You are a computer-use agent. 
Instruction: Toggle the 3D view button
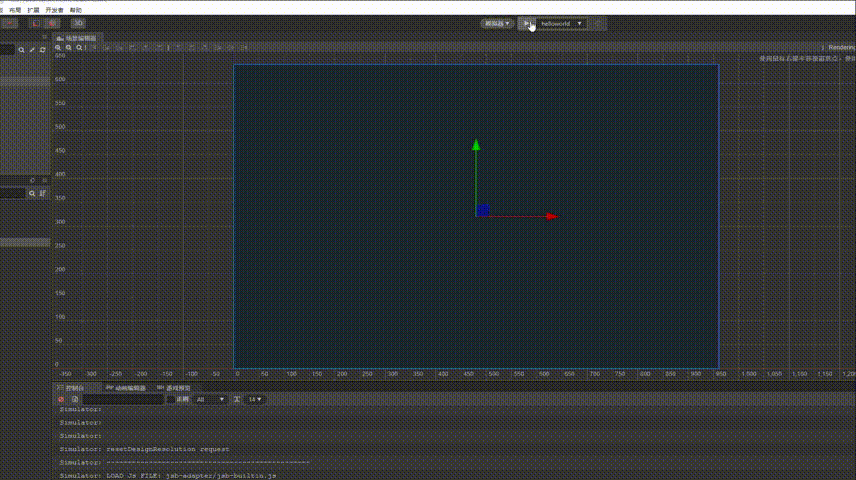point(78,23)
